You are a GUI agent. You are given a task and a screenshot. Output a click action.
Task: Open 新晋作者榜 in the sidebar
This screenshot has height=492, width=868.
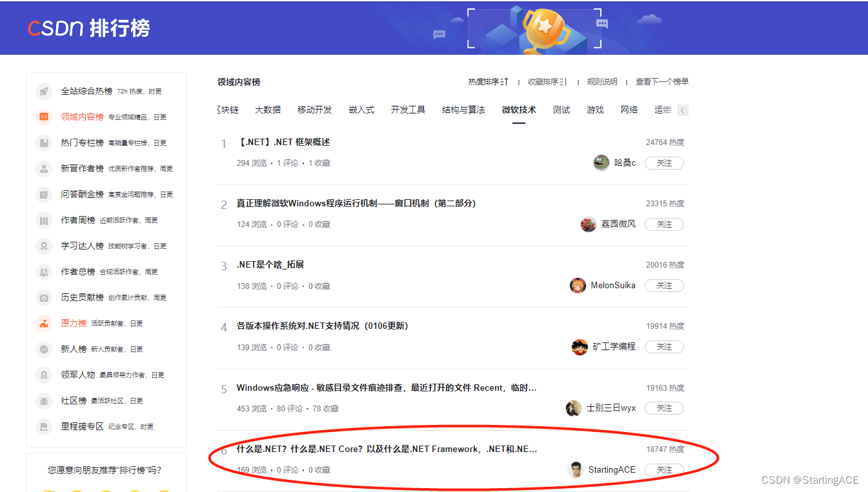tap(82, 168)
